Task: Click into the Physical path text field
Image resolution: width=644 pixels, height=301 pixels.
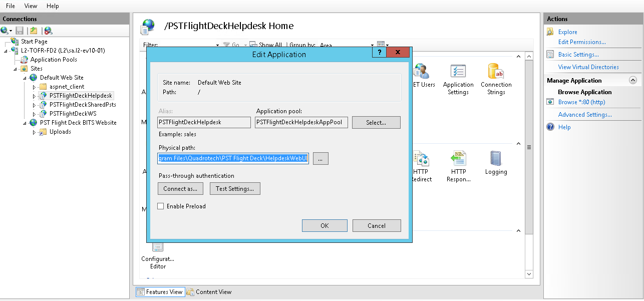Action: [233, 158]
